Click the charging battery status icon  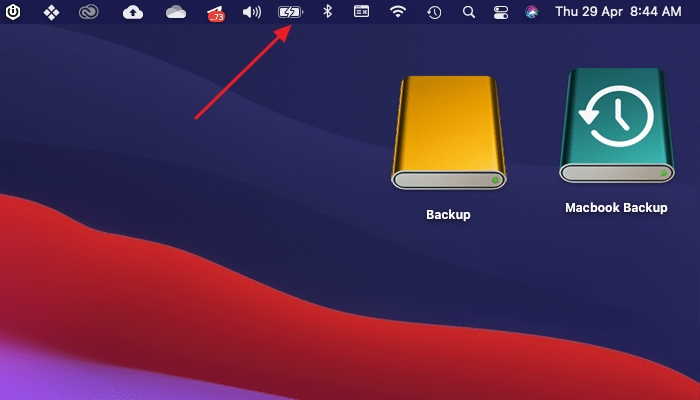click(x=291, y=12)
